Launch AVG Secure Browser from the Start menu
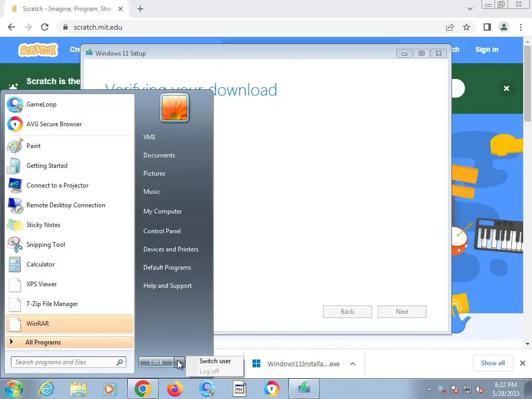532x399 pixels. point(70,124)
